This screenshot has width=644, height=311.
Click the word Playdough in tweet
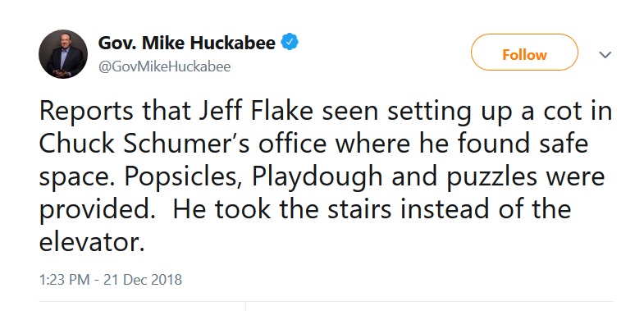[x=317, y=177]
